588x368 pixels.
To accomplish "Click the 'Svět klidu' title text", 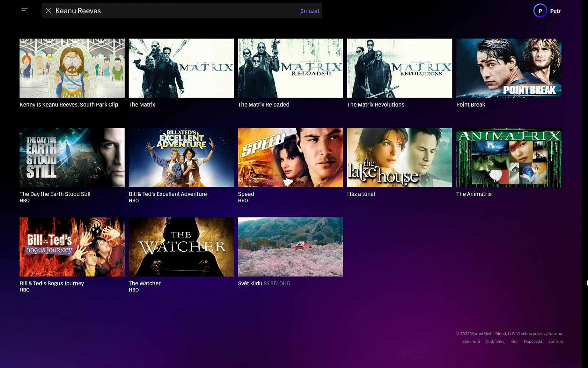I will pos(250,283).
